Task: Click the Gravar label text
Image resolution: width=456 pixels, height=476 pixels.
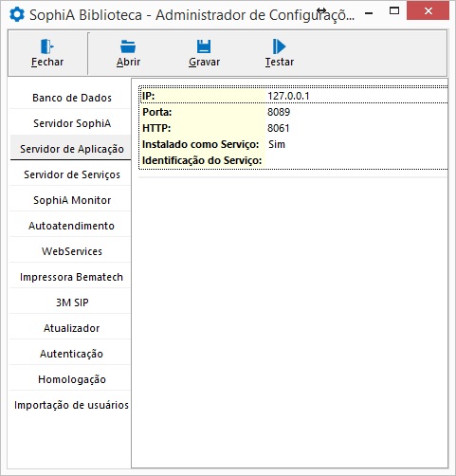Action: point(204,62)
